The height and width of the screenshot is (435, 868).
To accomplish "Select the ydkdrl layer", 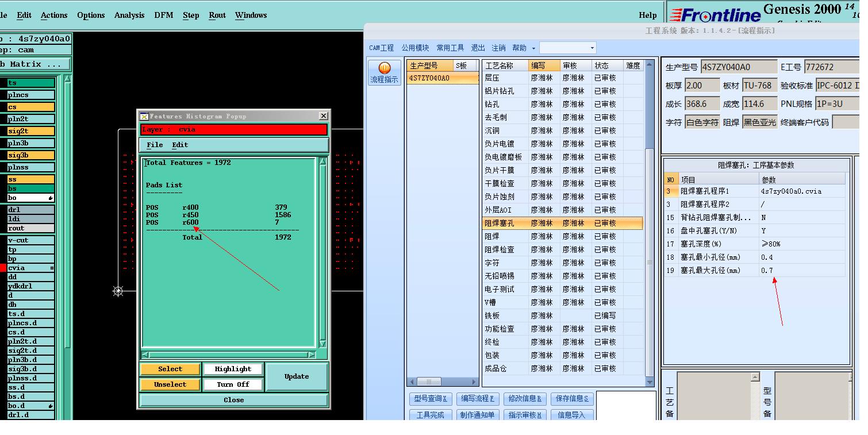I will point(31,286).
